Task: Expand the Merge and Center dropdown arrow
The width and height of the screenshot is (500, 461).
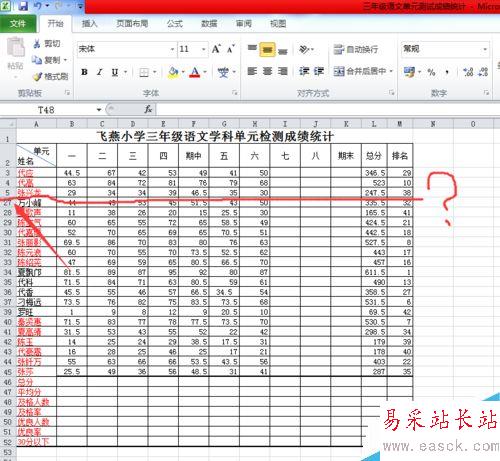Action: [391, 71]
